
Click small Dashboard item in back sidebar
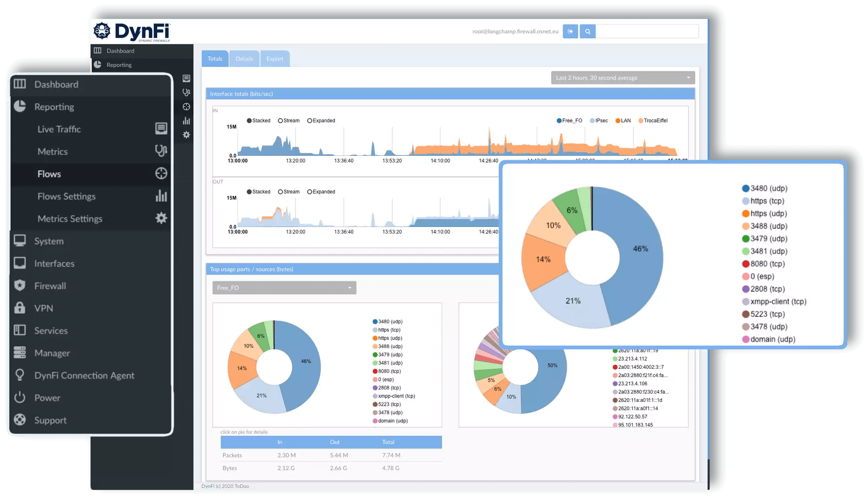pyautogui.click(x=142, y=51)
